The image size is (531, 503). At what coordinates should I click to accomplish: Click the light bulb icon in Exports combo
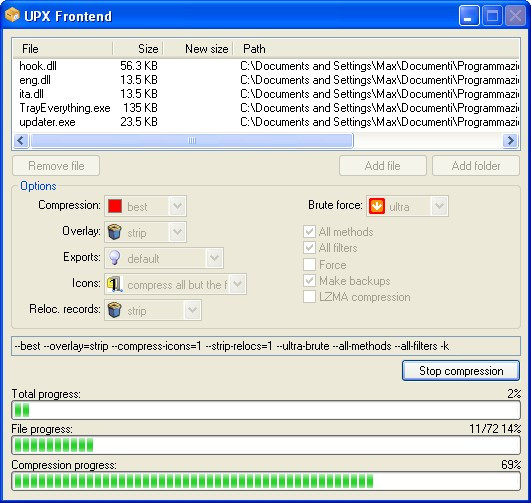point(114,258)
